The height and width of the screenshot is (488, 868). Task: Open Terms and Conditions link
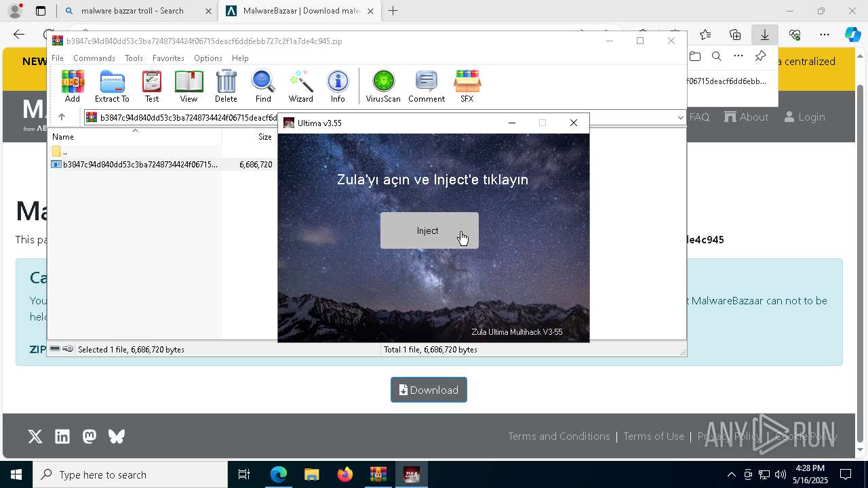coord(559,436)
